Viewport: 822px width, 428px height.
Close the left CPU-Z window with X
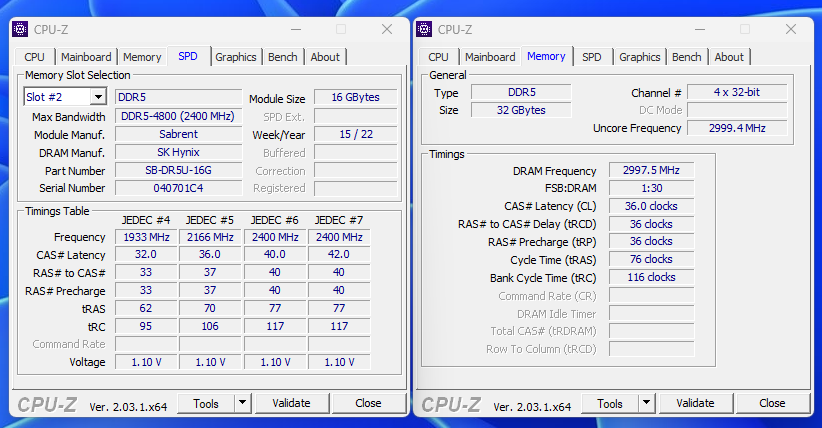coord(387,29)
